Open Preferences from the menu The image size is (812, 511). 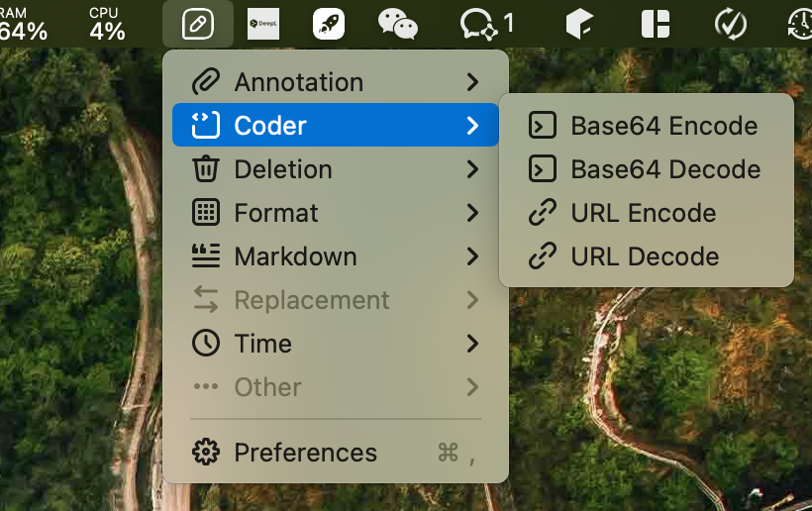(336, 452)
